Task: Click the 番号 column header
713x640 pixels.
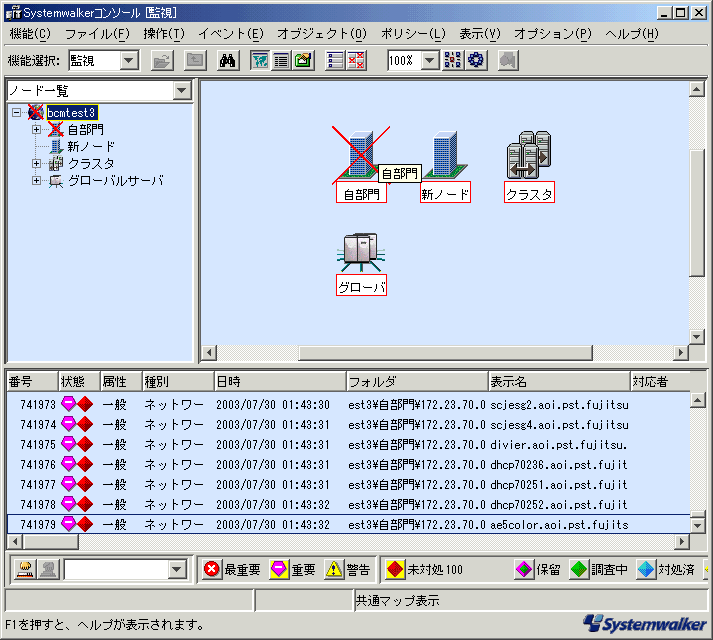Action: pos(32,382)
